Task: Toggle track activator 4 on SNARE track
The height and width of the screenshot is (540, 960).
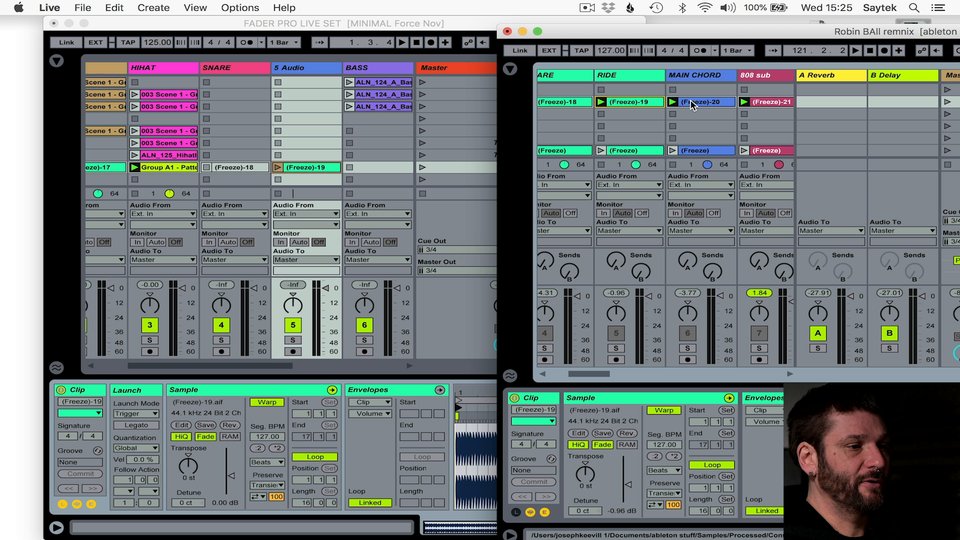Action: click(x=221, y=325)
